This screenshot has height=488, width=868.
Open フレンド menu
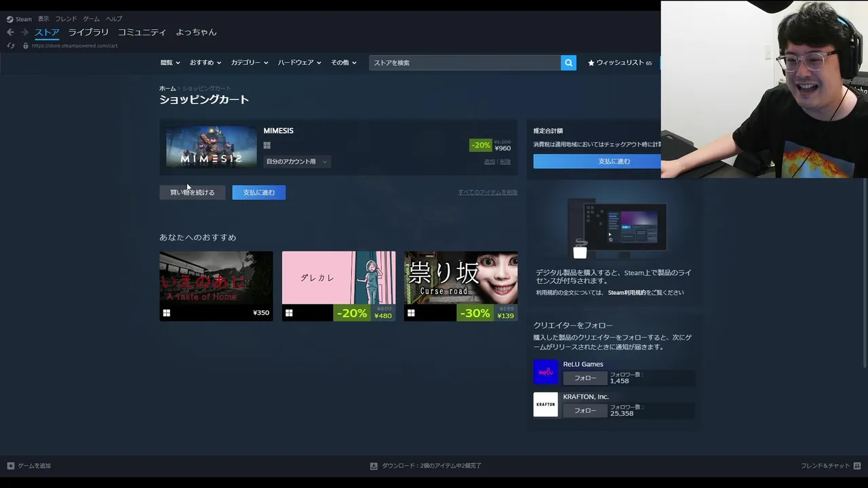click(66, 19)
